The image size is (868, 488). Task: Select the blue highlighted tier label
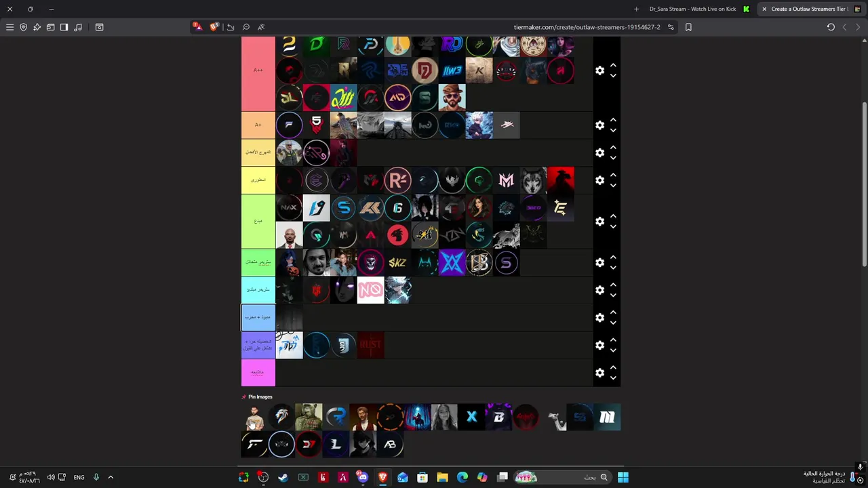[x=258, y=317]
